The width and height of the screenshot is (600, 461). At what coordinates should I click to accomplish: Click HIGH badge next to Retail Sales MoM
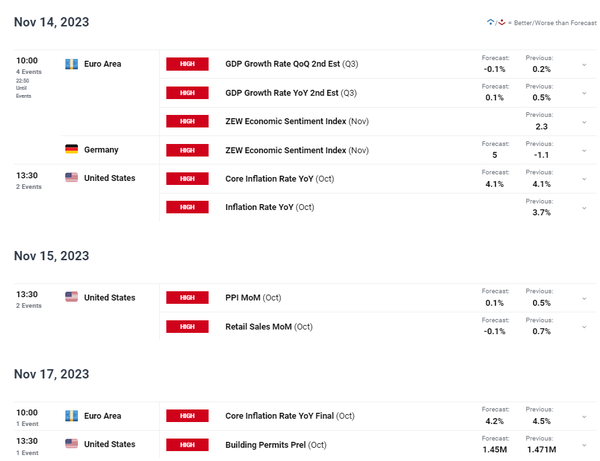pyautogui.click(x=187, y=326)
